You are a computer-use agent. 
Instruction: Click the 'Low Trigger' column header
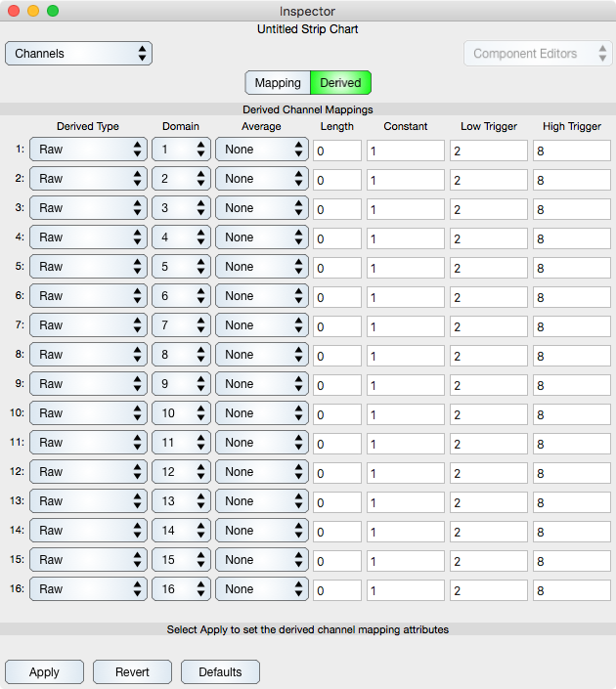[x=489, y=126]
